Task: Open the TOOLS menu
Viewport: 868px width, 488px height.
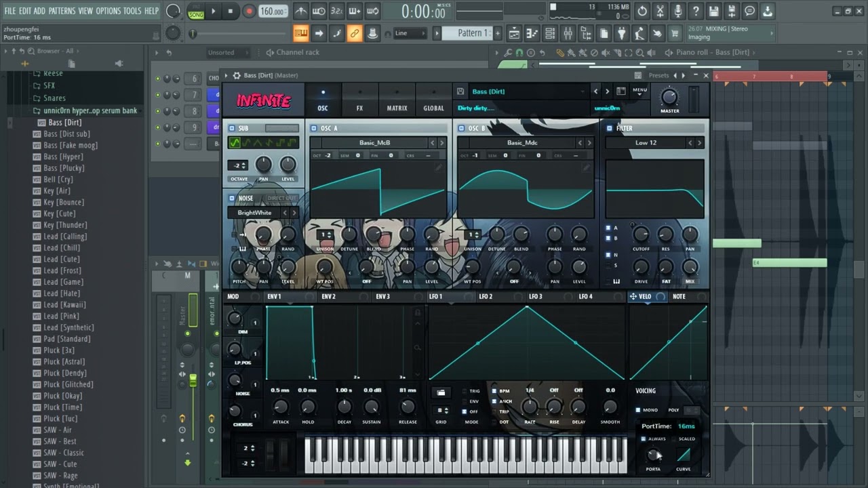Action: pos(132,11)
